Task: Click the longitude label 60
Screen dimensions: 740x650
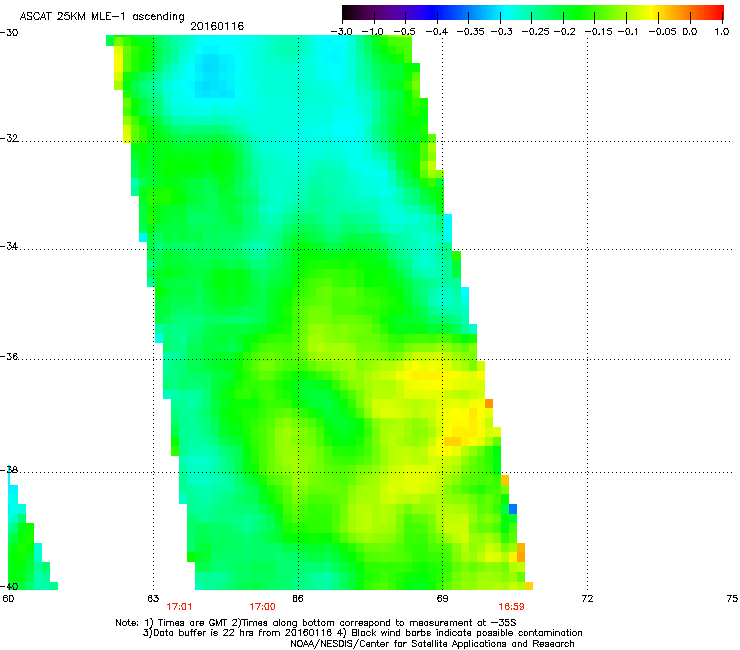Action: pyautogui.click(x=8, y=599)
